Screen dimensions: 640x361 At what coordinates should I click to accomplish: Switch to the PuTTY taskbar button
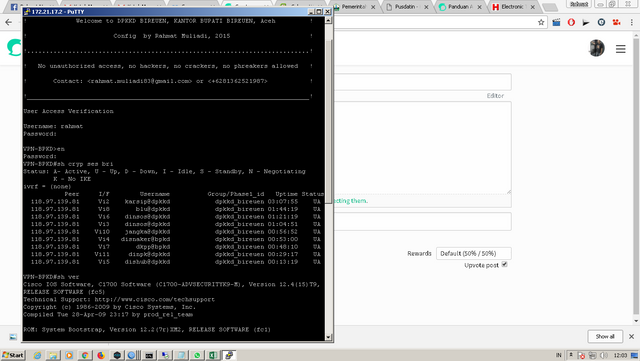click(x=229, y=355)
